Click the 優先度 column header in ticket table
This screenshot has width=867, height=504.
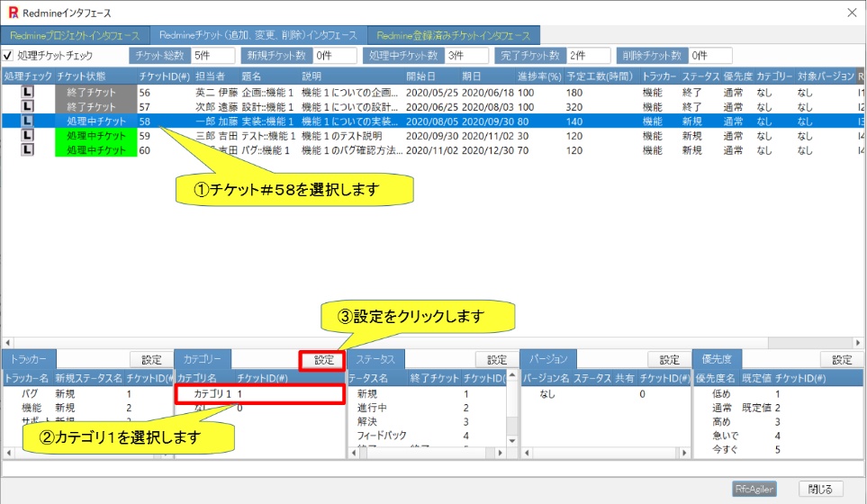737,76
